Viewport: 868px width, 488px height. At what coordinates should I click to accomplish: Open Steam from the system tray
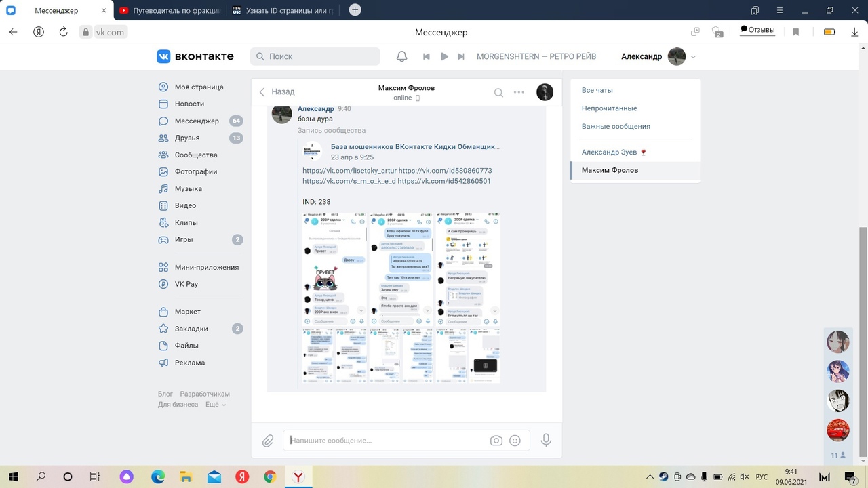pos(663,476)
